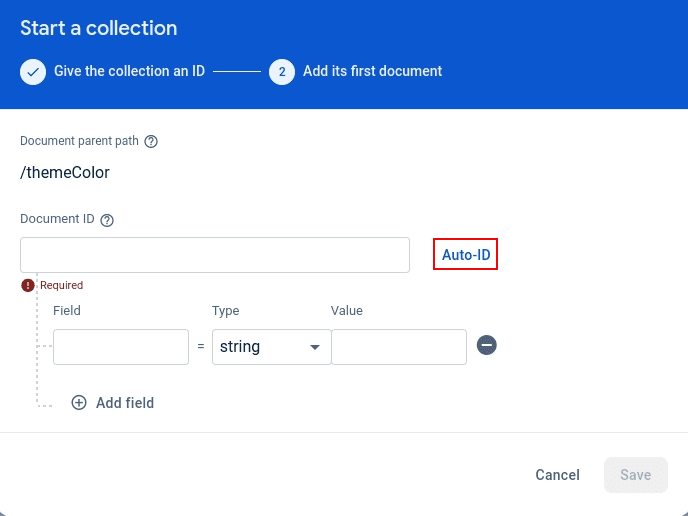Click the 'string' type value text
688x516 pixels.
pos(240,347)
